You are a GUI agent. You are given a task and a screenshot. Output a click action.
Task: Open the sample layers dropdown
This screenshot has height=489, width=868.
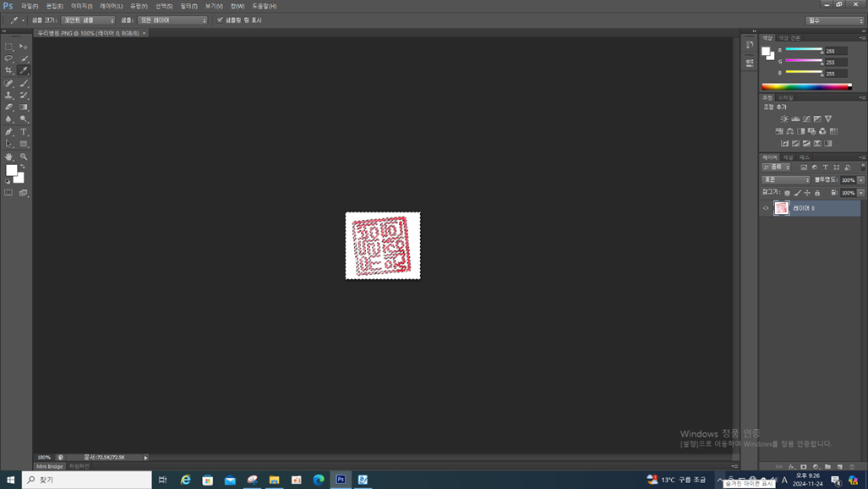[172, 20]
